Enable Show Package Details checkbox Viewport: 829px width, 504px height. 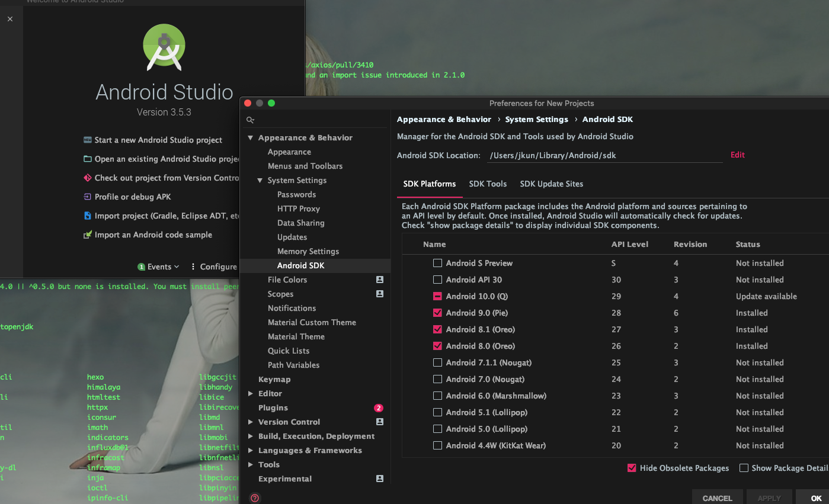(x=744, y=468)
